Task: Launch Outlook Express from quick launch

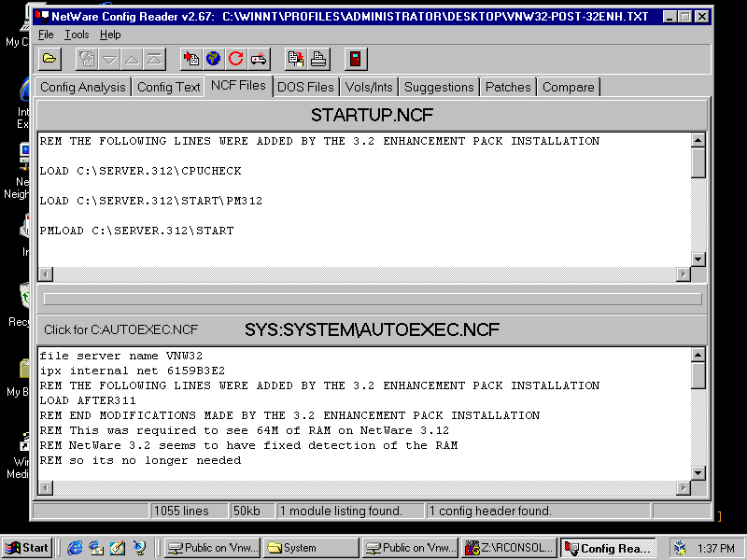Action: tap(96, 548)
